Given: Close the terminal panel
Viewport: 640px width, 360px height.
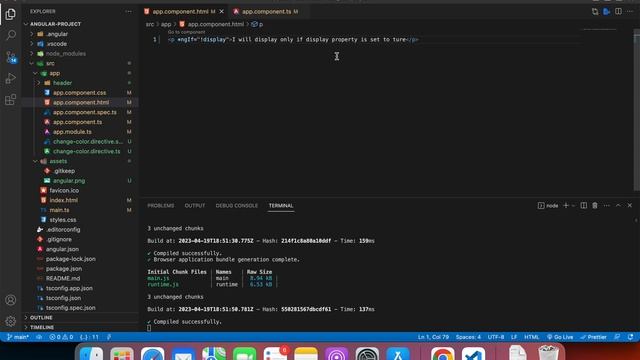Looking at the screenshot, I should [630, 205].
